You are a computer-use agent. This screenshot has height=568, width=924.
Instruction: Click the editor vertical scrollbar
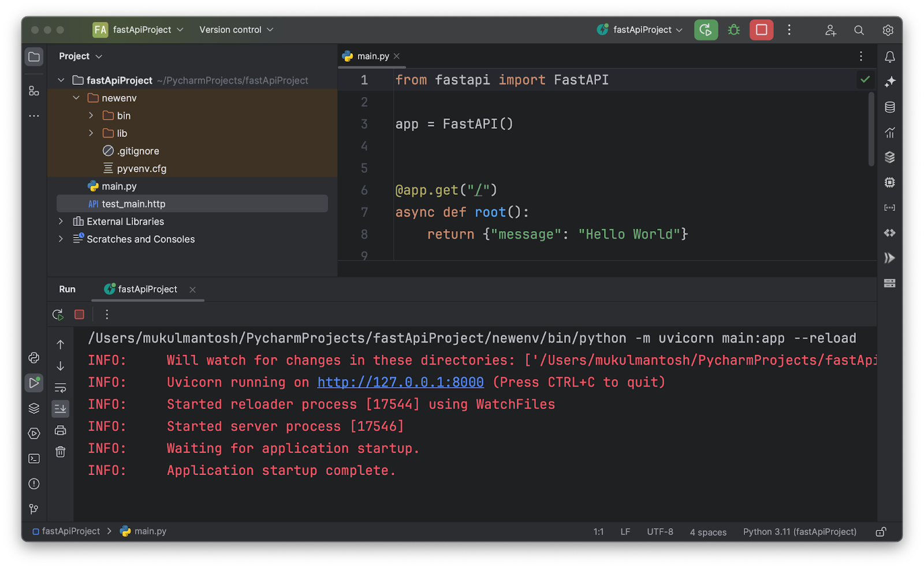(x=871, y=130)
